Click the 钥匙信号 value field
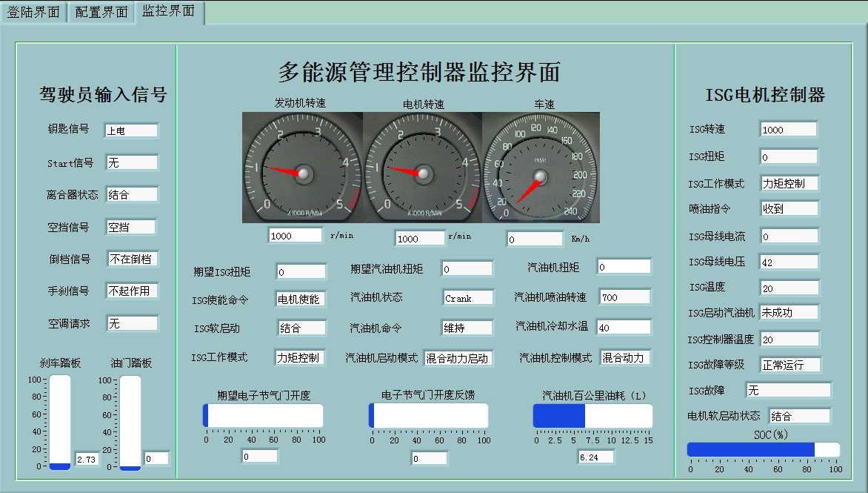868x493 pixels. coord(131,130)
